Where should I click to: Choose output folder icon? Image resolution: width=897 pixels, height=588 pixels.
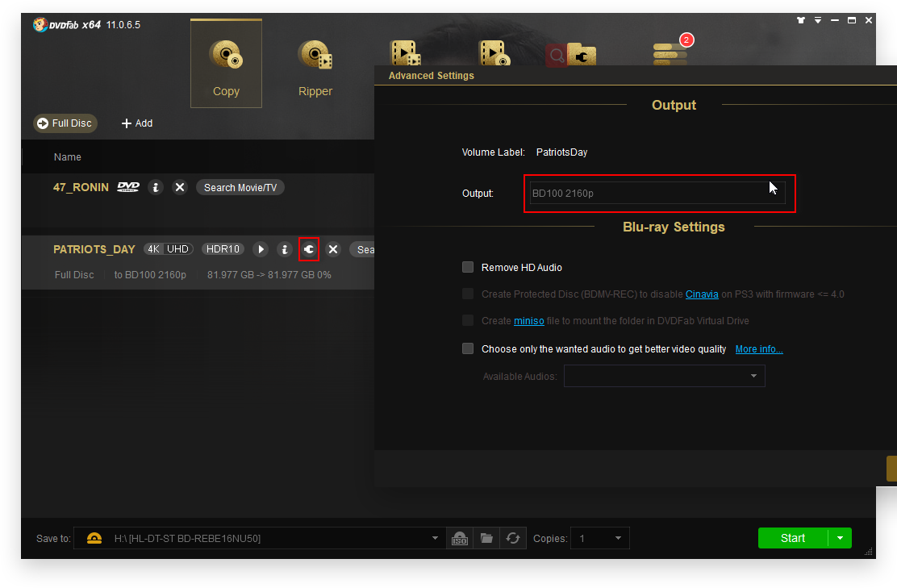pyautogui.click(x=486, y=538)
